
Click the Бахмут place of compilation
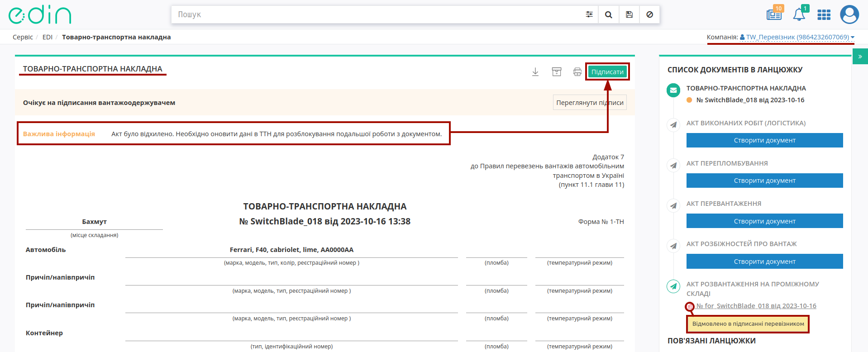tap(94, 222)
